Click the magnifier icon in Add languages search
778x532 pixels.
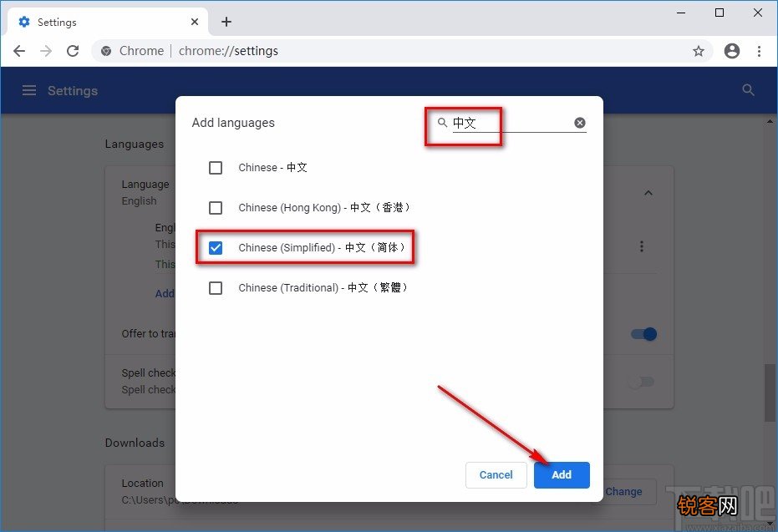442,122
